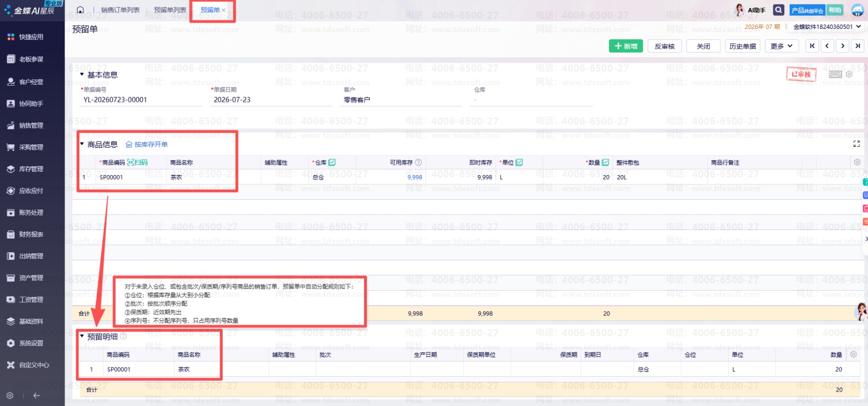Collapse the 商品信息 section
The width and height of the screenshot is (868, 406).
[82, 144]
